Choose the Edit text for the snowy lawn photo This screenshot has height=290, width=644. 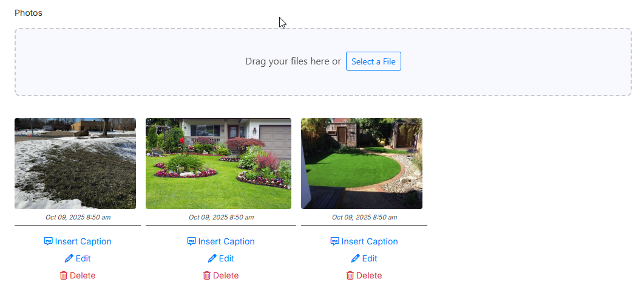[83, 258]
